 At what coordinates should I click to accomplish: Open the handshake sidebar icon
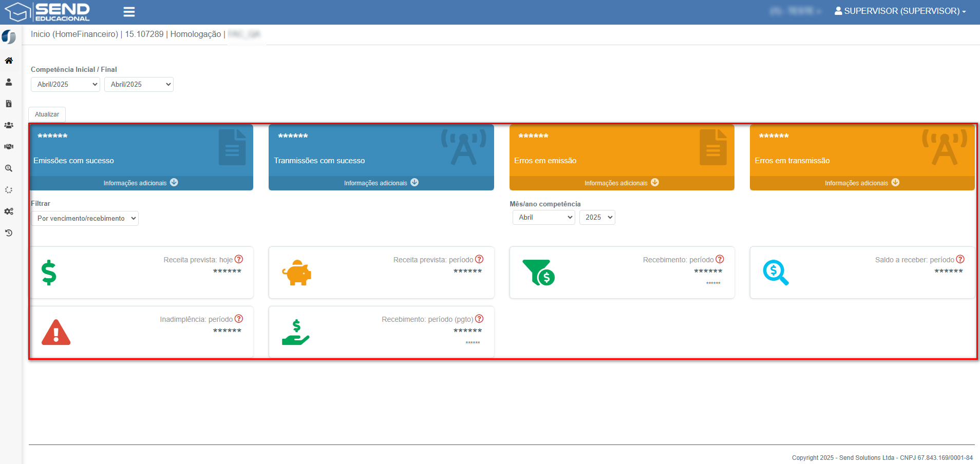pos(9,147)
